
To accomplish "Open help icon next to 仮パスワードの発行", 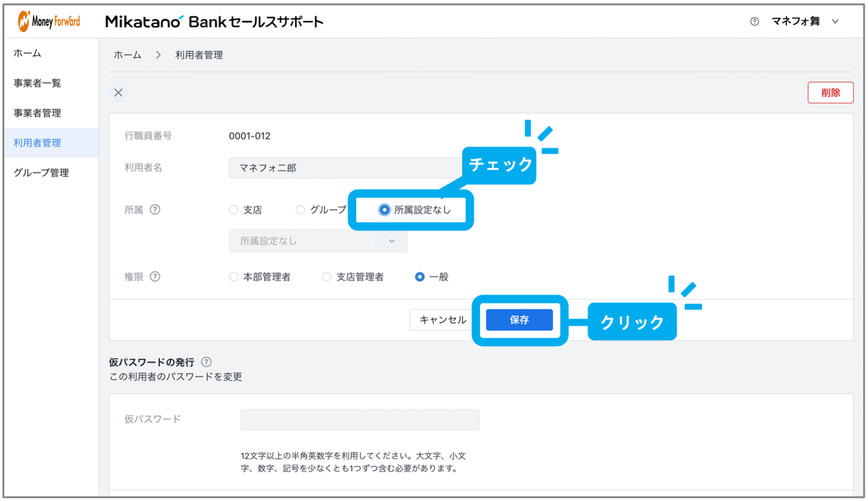I will point(206,362).
